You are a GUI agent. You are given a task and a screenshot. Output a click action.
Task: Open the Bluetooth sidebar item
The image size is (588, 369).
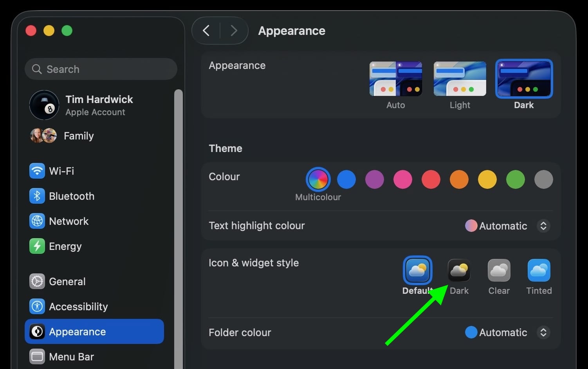point(94,196)
